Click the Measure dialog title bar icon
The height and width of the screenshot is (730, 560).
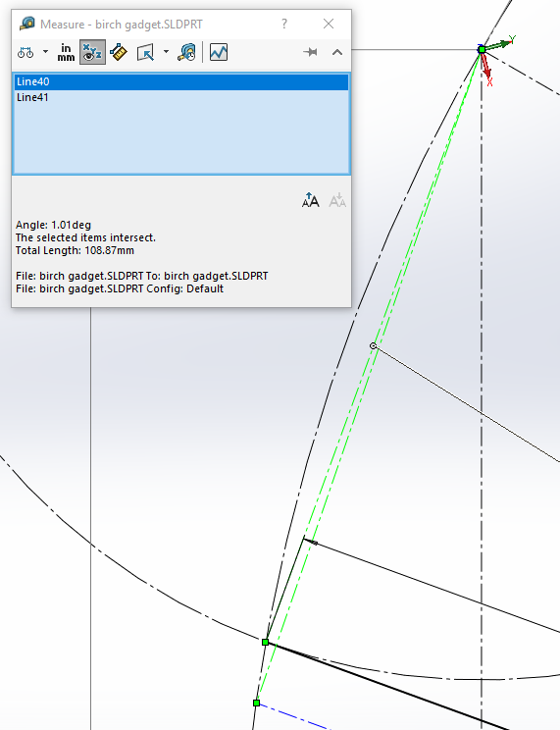coord(27,24)
